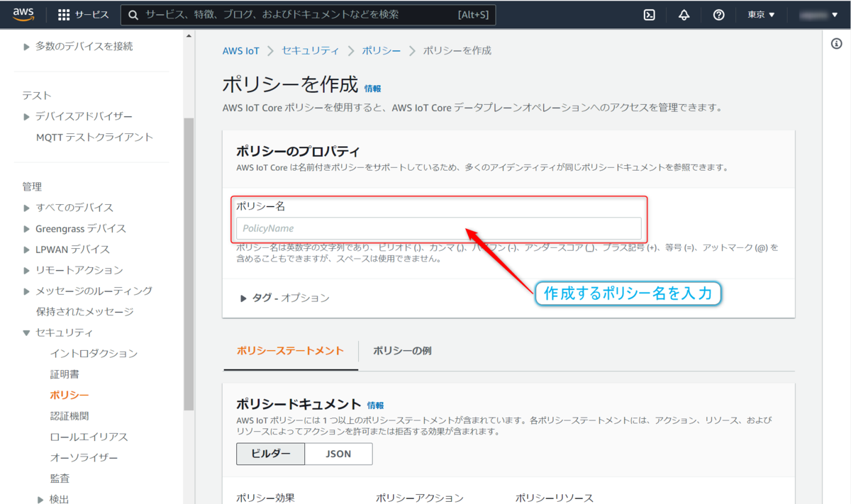This screenshot has height=504, width=851.
Task: Click ポリシーアクション column label
Action: 420,498
